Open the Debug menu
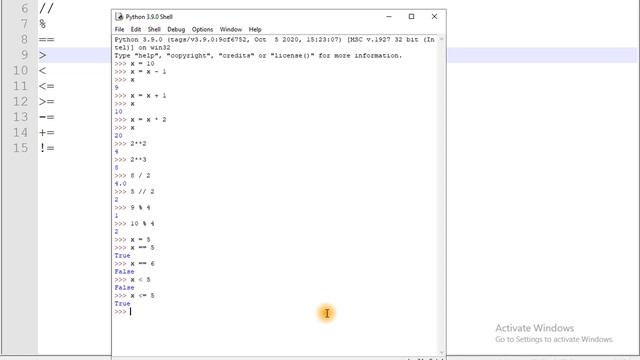The image size is (640, 360). pyautogui.click(x=176, y=29)
